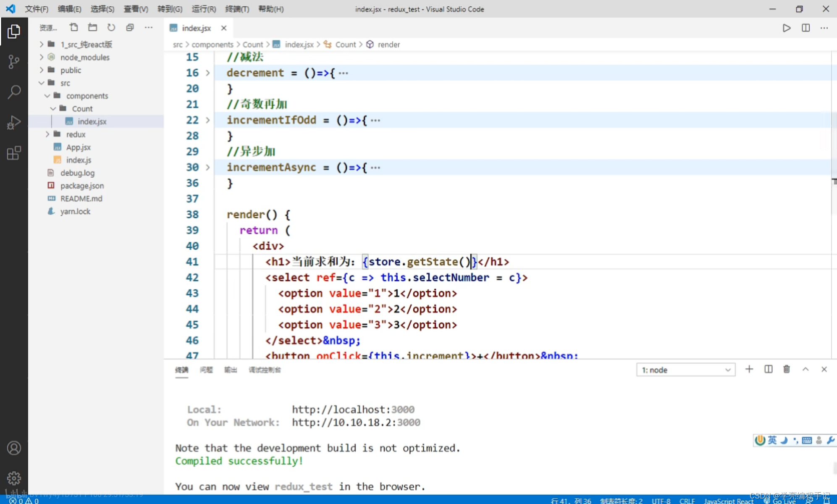This screenshot has width=837, height=504.
Task: Unfold incrementIfOdd function at line 22
Action: point(207,121)
